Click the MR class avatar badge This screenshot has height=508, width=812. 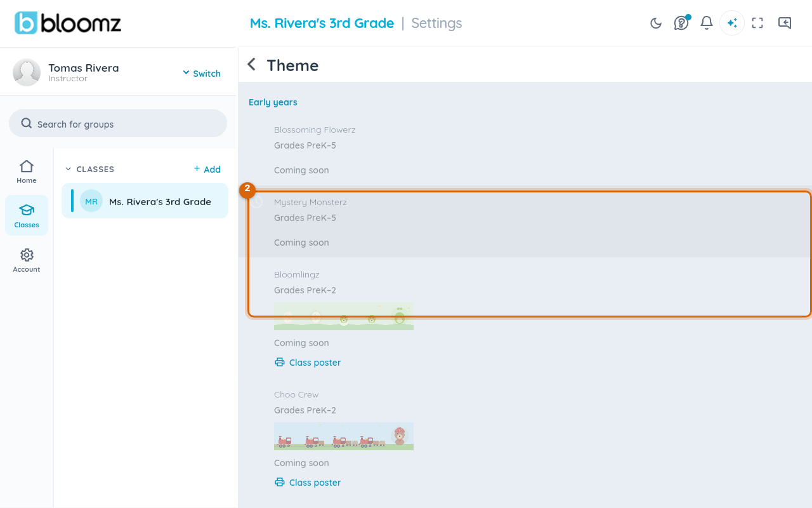point(91,201)
